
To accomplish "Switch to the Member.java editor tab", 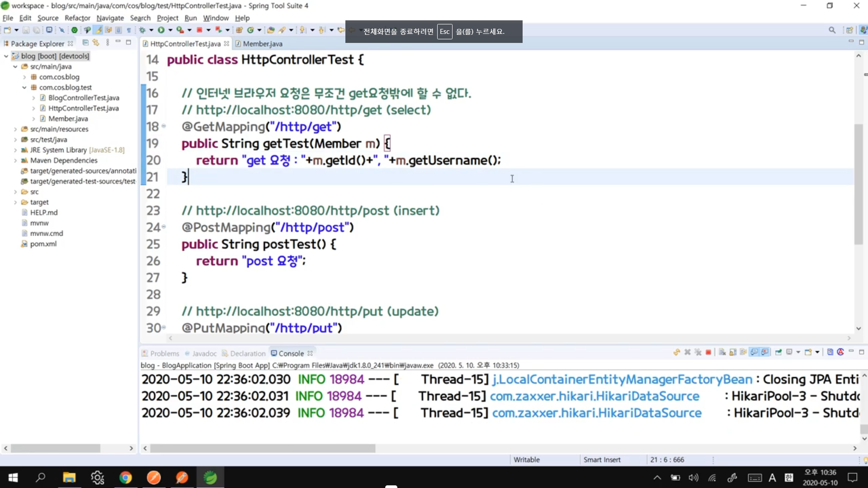I will (x=262, y=44).
